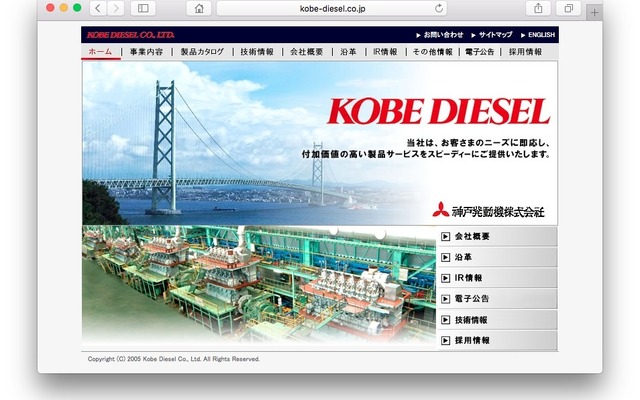Open the home page via house icon
The image size is (640, 400).
click(199, 8)
